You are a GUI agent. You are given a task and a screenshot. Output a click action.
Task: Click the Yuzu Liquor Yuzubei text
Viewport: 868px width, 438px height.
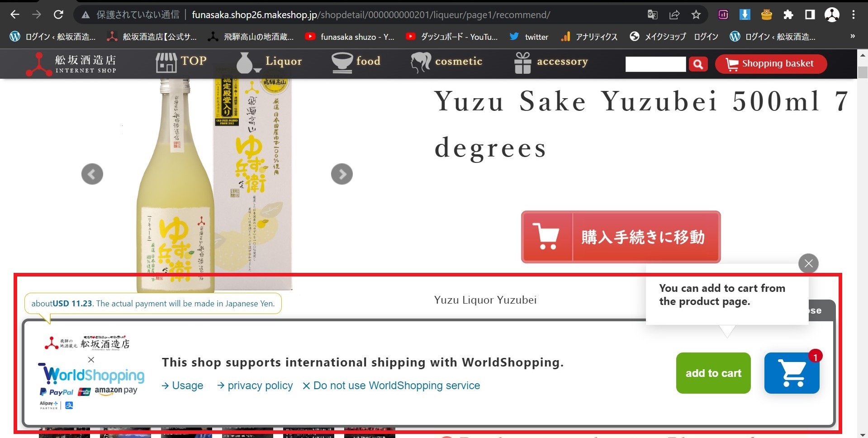(485, 300)
